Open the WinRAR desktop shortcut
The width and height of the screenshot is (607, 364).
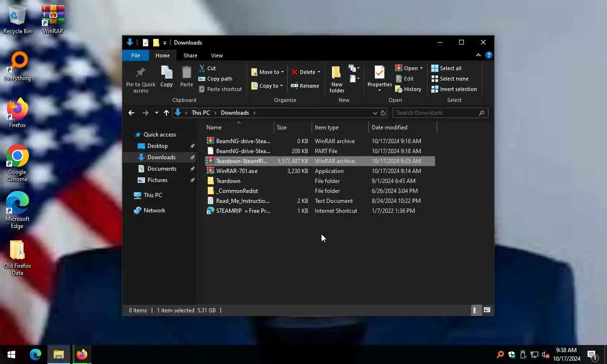tap(53, 19)
